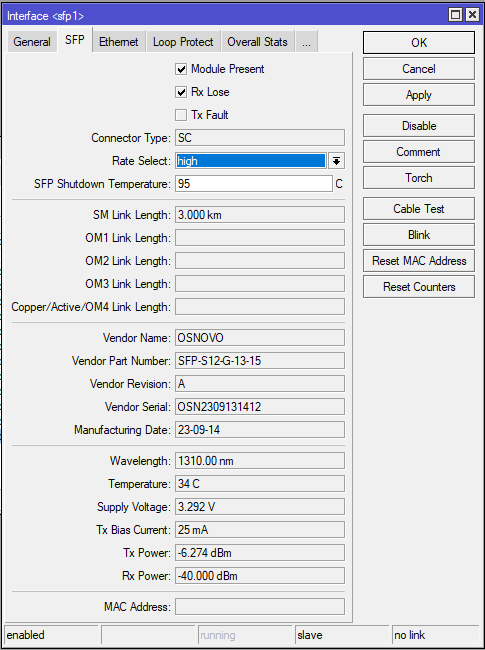The height and width of the screenshot is (650, 485).
Task: Click the Tx Bias Current value 25 mA
Action: [x=260, y=530]
